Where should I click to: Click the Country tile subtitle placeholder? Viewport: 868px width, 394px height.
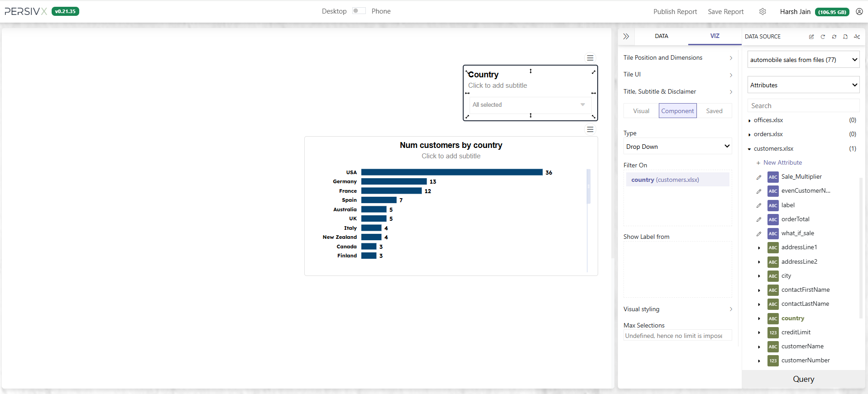click(497, 85)
